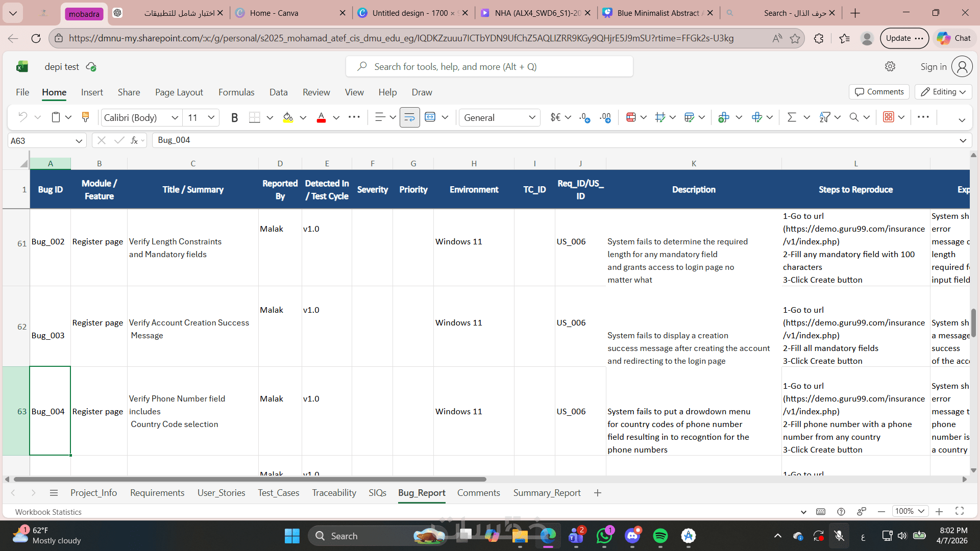Click the Format Painter icon
The height and width of the screenshot is (551, 980).
pyautogui.click(x=85, y=117)
